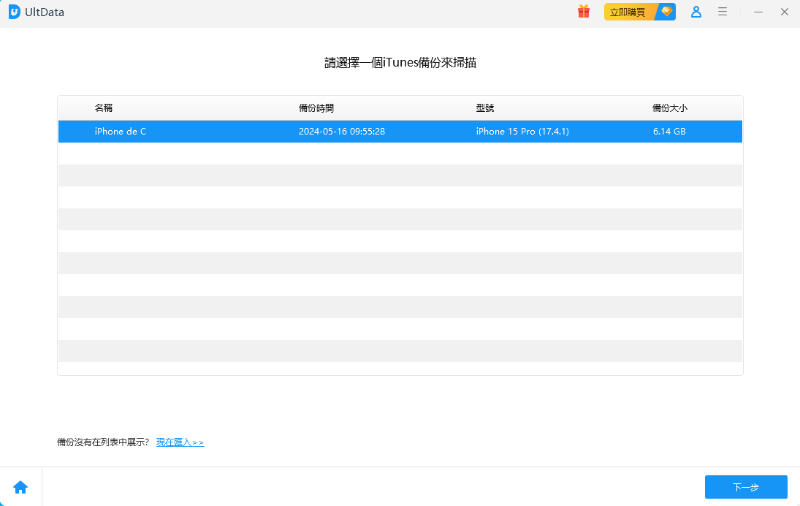Click the 現在匯入 import link
The height and width of the screenshot is (506, 800).
pos(180,442)
